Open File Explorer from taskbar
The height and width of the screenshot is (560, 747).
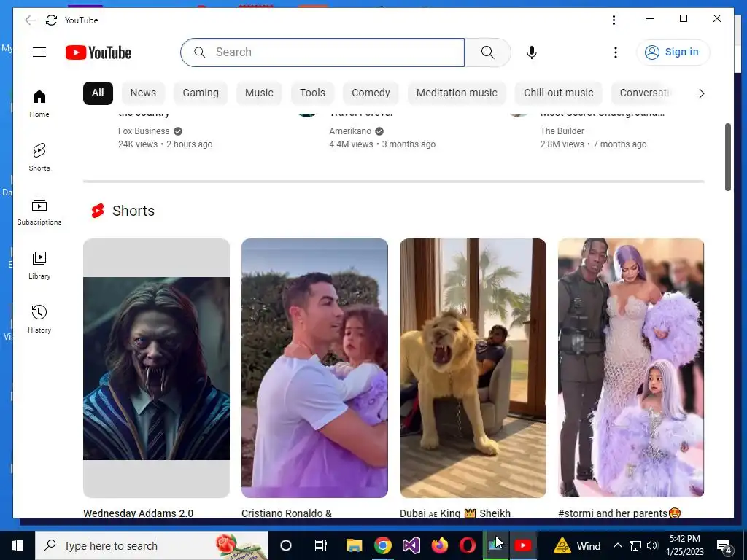[x=354, y=545]
